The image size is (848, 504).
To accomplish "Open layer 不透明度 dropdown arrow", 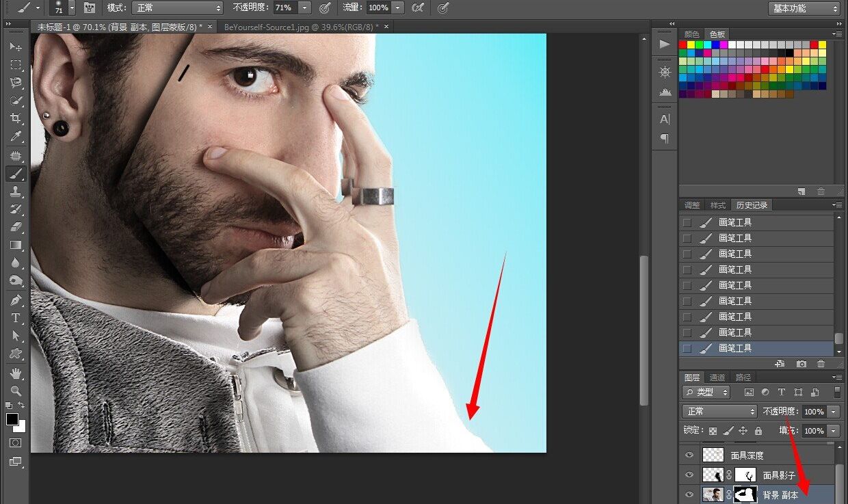I will point(834,412).
